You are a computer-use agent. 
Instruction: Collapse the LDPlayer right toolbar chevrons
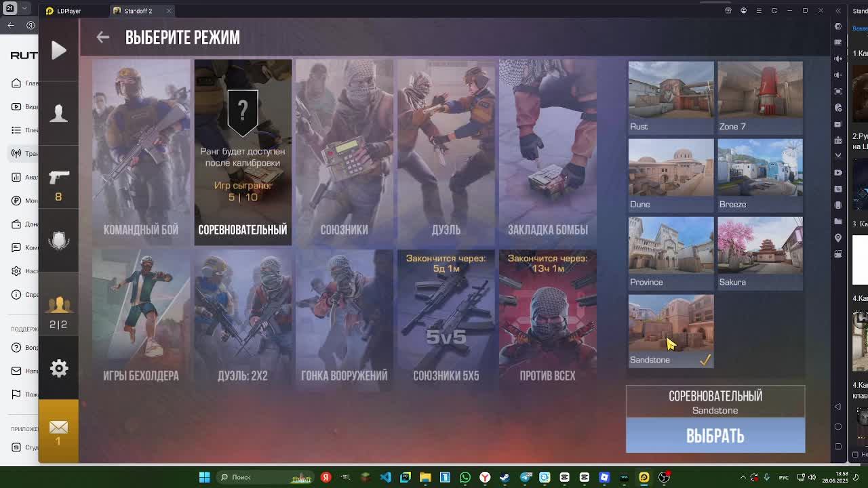pyautogui.click(x=838, y=11)
